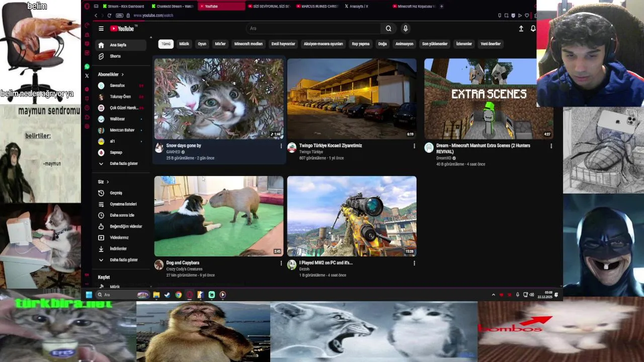The width and height of the screenshot is (644, 362).
Task: Open options for I Played MW2 video
Action: [414, 263]
